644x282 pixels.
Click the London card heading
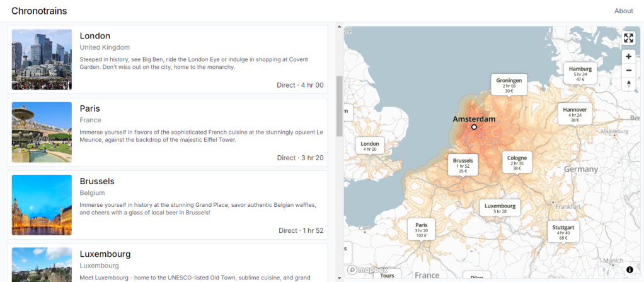tap(95, 36)
